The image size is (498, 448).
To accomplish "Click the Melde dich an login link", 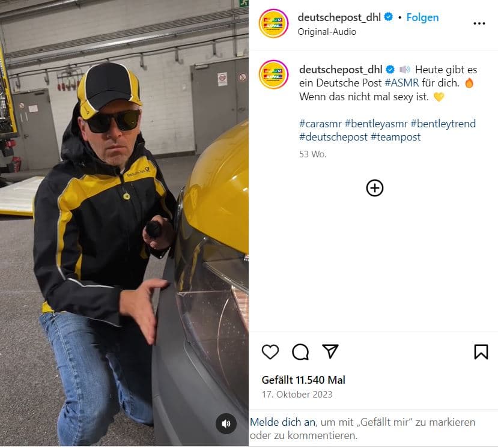I will (x=283, y=422).
